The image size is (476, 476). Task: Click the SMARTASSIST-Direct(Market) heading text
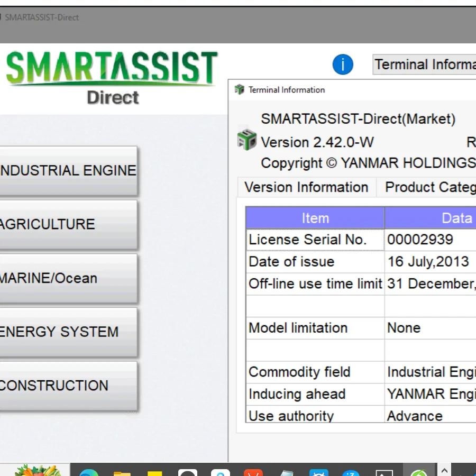point(358,119)
